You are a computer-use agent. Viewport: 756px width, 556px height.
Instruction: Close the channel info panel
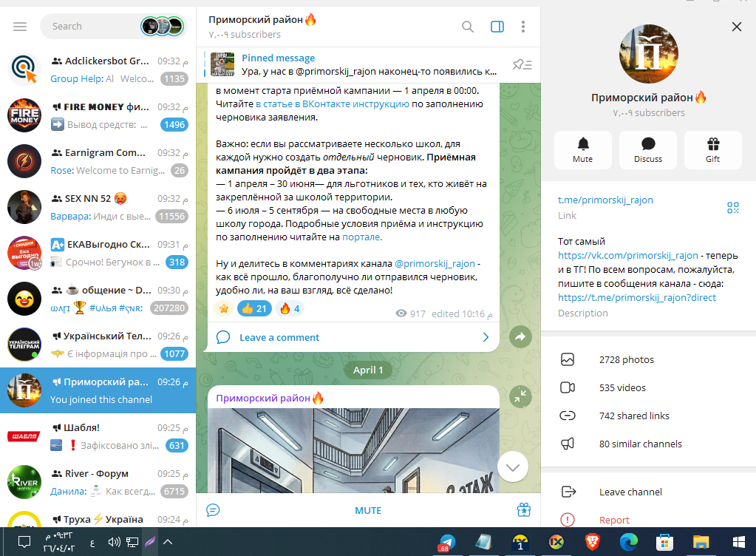[x=737, y=27]
